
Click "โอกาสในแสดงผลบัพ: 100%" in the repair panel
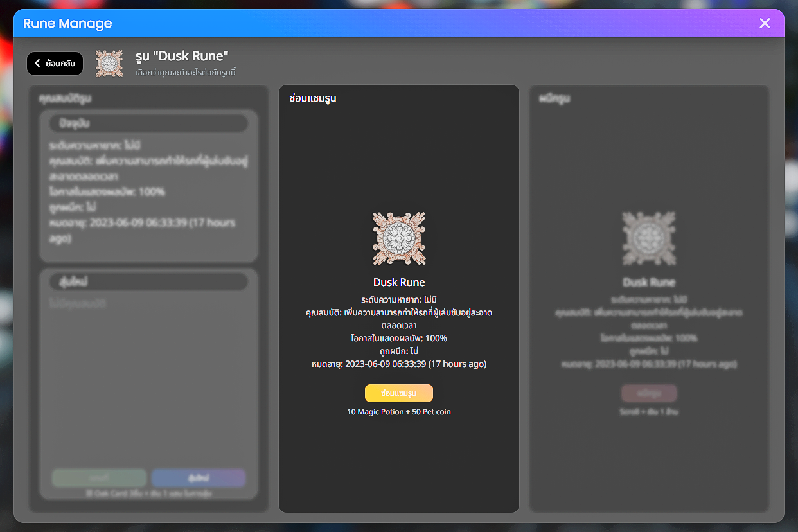point(399,338)
